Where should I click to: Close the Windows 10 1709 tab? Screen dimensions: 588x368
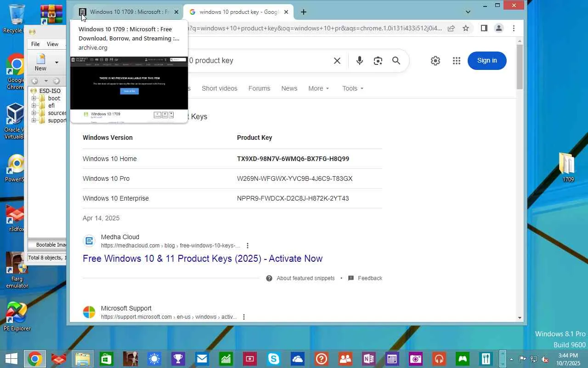click(176, 12)
